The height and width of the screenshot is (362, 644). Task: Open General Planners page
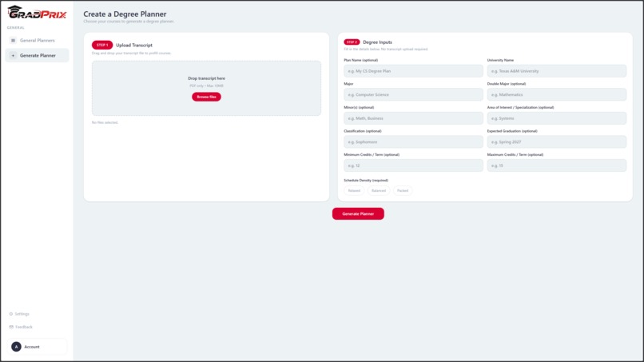(x=37, y=40)
